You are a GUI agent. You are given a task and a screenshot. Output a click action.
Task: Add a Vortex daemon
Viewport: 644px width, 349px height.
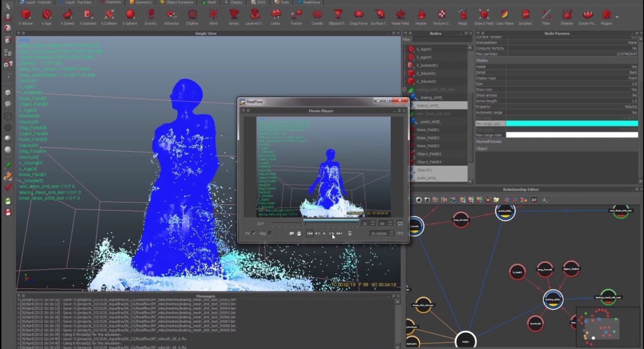tap(234, 17)
